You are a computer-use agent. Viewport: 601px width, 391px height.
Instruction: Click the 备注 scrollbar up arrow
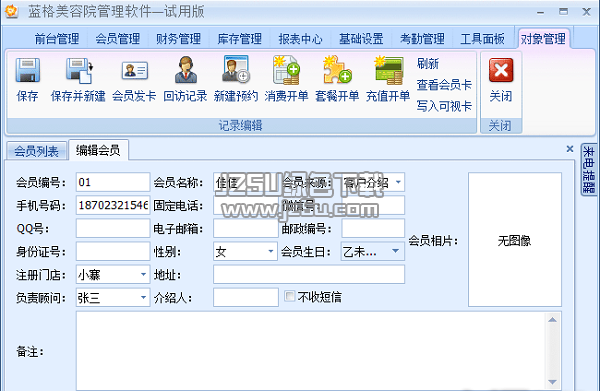pos(552,320)
